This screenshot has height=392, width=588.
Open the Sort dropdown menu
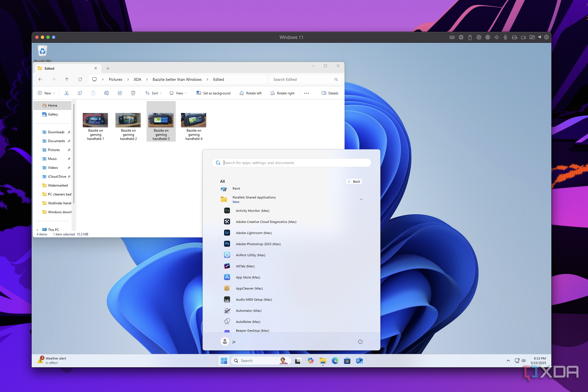coord(153,93)
